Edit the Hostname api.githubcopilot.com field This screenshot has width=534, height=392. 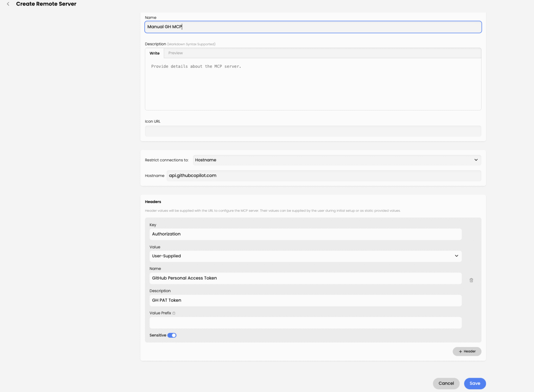point(324,175)
